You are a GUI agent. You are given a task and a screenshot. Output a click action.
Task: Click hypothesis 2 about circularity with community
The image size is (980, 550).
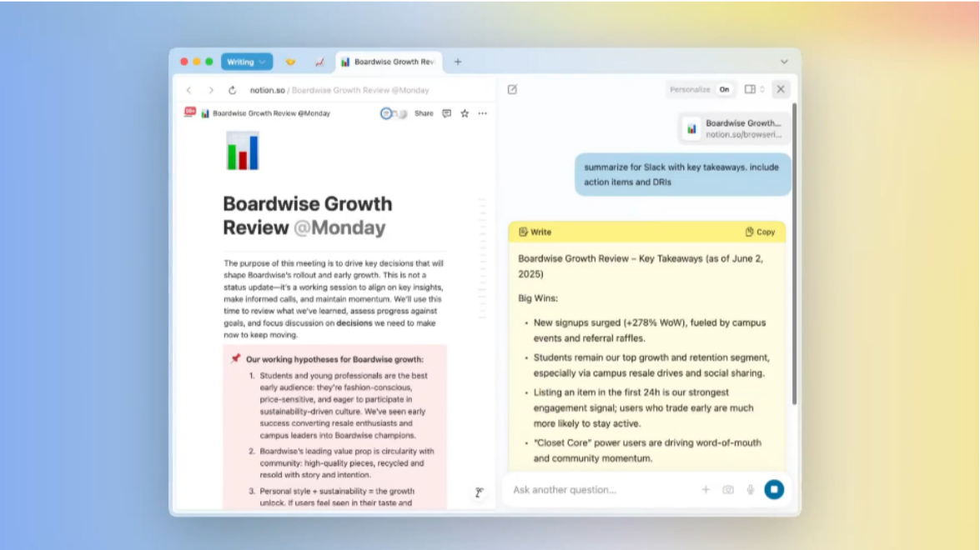(x=346, y=463)
